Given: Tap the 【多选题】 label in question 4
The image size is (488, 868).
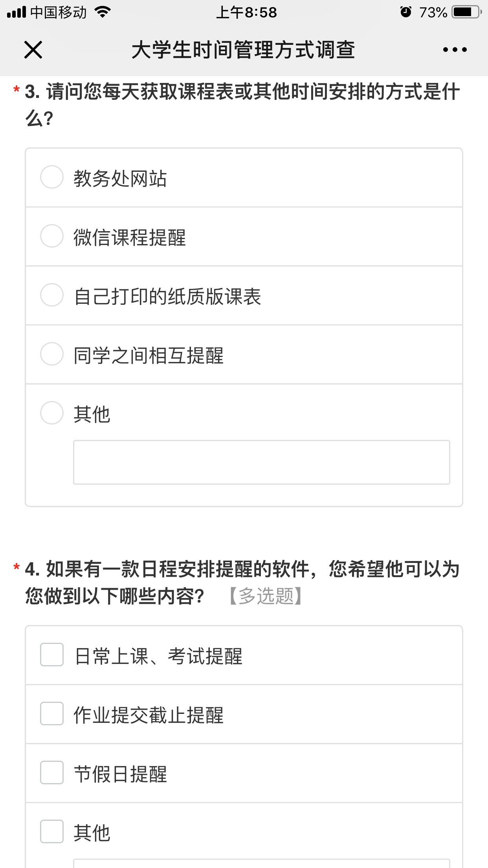Looking at the screenshot, I should [266, 596].
